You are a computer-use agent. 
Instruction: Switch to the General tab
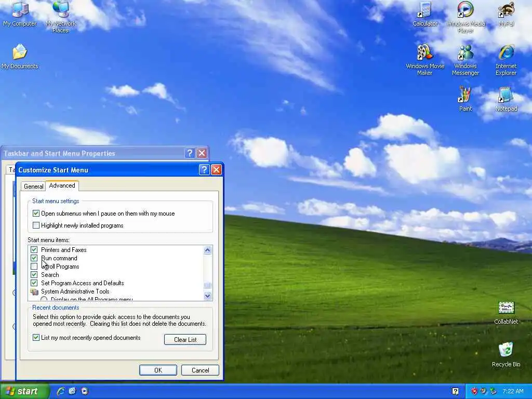pyautogui.click(x=34, y=187)
